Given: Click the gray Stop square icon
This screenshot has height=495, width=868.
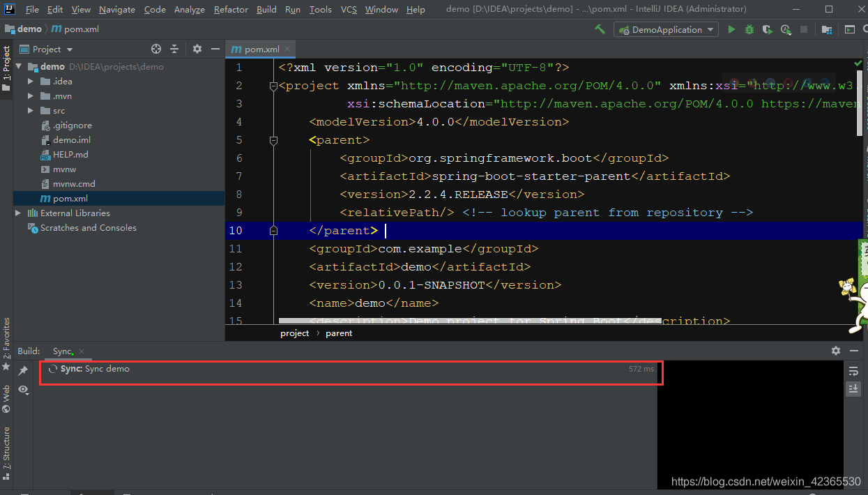Looking at the screenshot, I should [804, 29].
